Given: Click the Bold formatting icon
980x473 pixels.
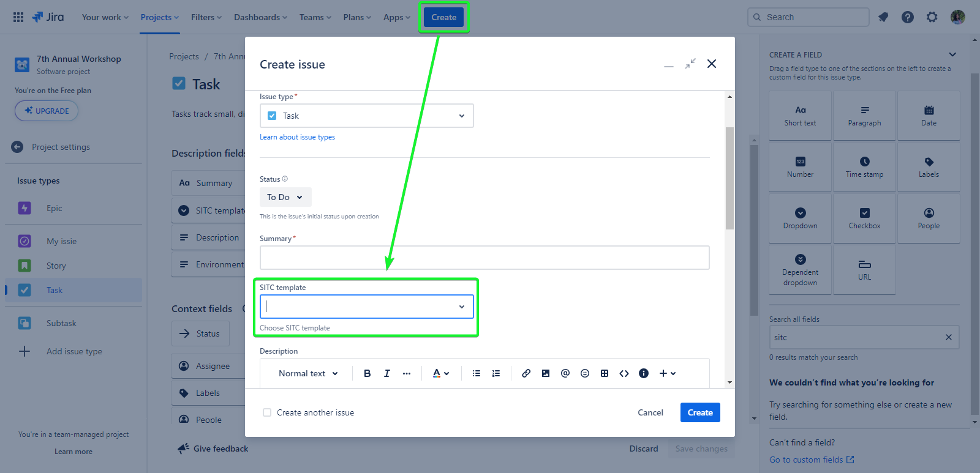Looking at the screenshot, I should [x=367, y=373].
